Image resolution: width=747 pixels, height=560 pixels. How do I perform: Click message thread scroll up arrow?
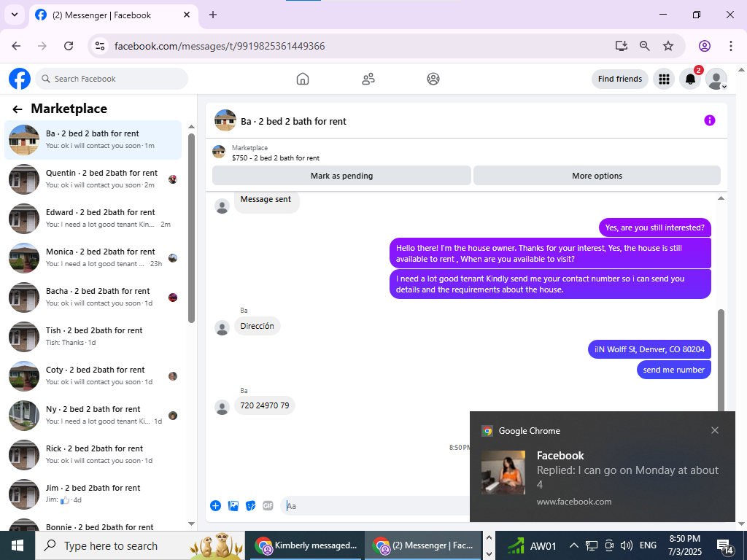click(721, 198)
